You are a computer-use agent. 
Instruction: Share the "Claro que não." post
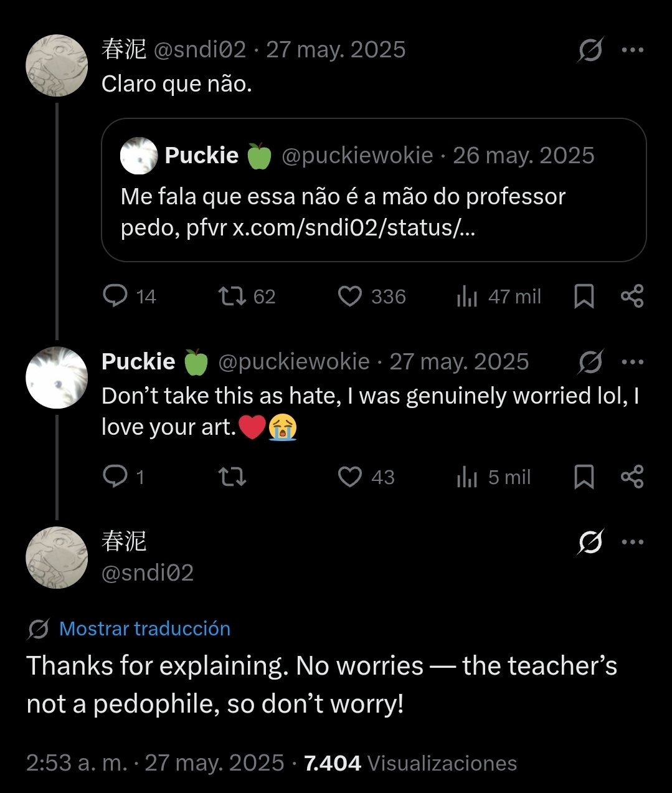pyautogui.click(x=632, y=296)
